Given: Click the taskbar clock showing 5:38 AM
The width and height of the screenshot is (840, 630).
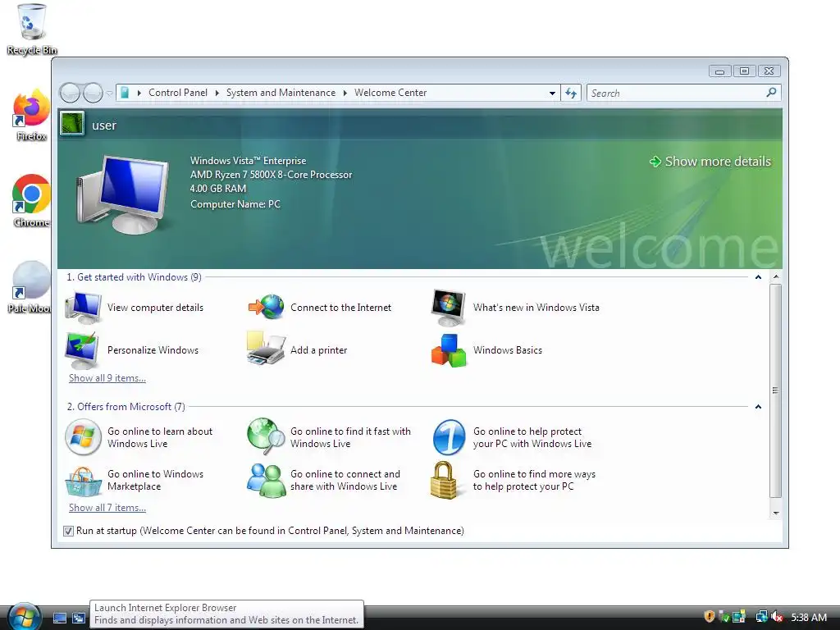Looking at the screenshot, I should [809, 617].
